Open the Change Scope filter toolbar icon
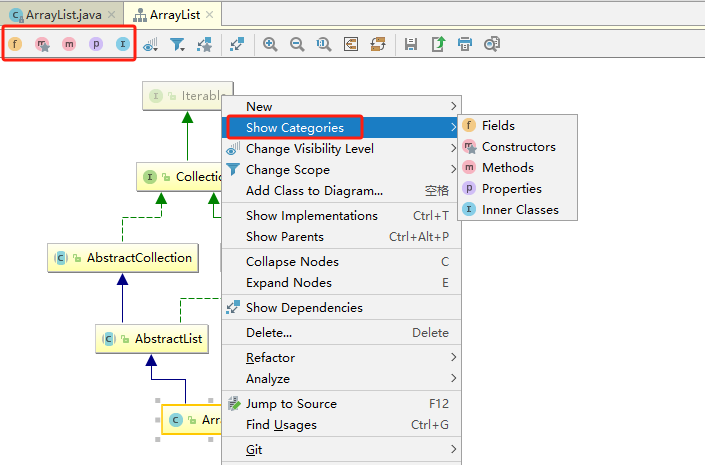Image resolution: width=705 pixels, height=465 pixels. pos(177,44)
